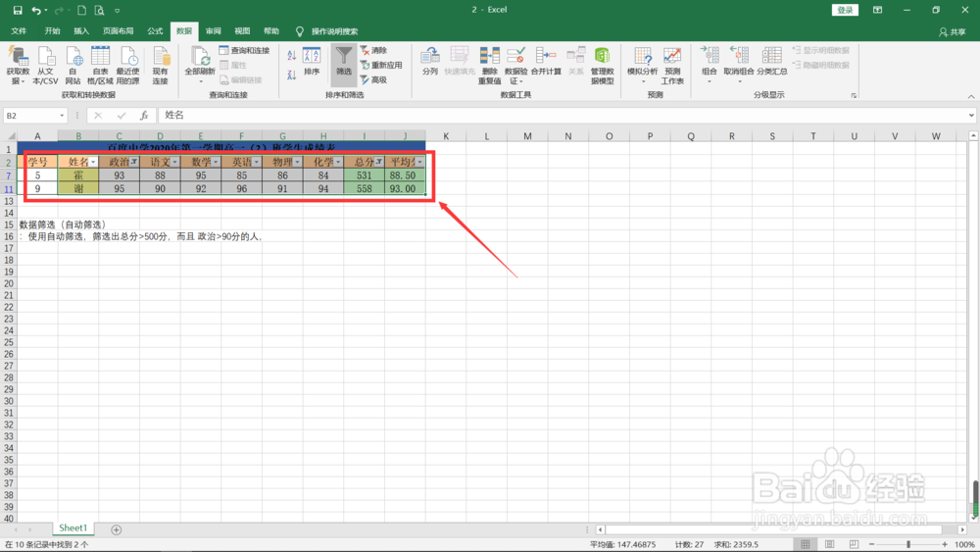The image size is (980, 552).
Task: Open 管理数据模型 data model icon
Action: click(x=603, y=66)
